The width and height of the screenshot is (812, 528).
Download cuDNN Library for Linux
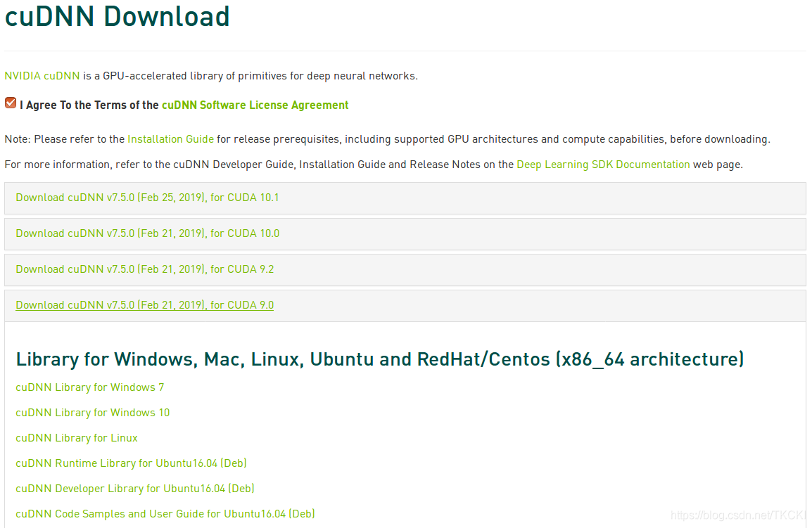[77, 438]
